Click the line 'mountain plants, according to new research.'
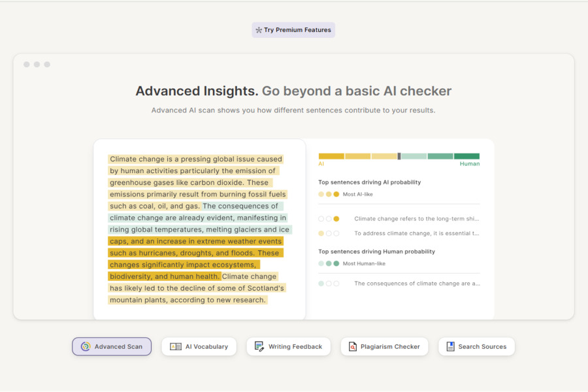 188,300
